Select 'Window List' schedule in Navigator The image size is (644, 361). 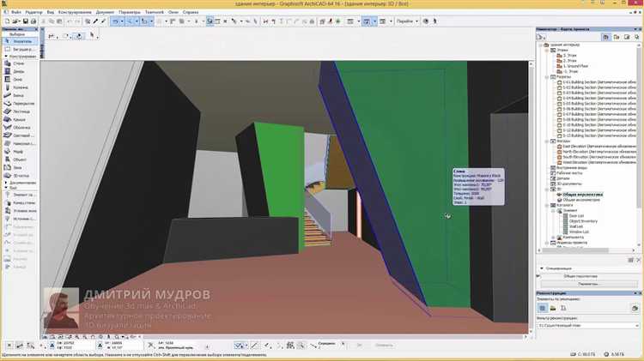click(x=579, y=232)
